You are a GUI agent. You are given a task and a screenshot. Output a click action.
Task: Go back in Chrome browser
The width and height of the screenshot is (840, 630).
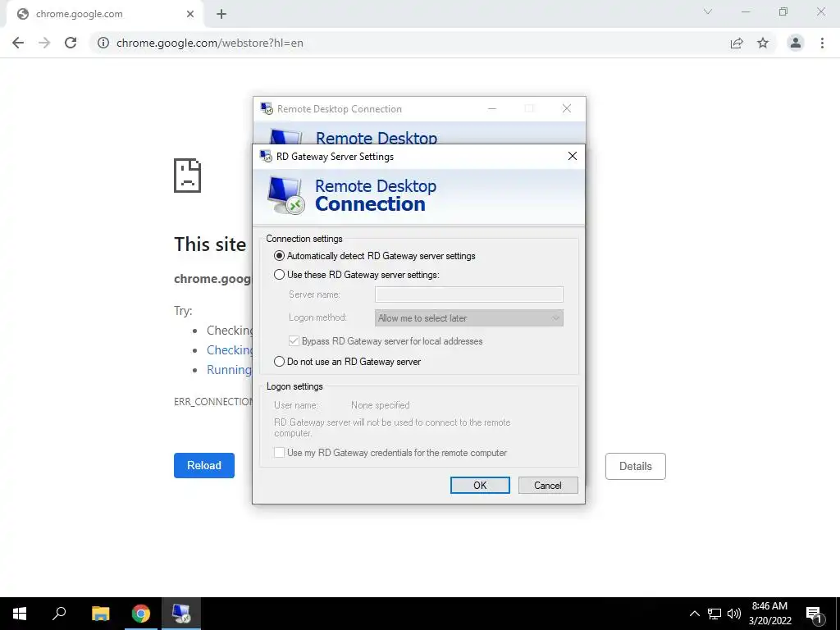pos(18,43)
